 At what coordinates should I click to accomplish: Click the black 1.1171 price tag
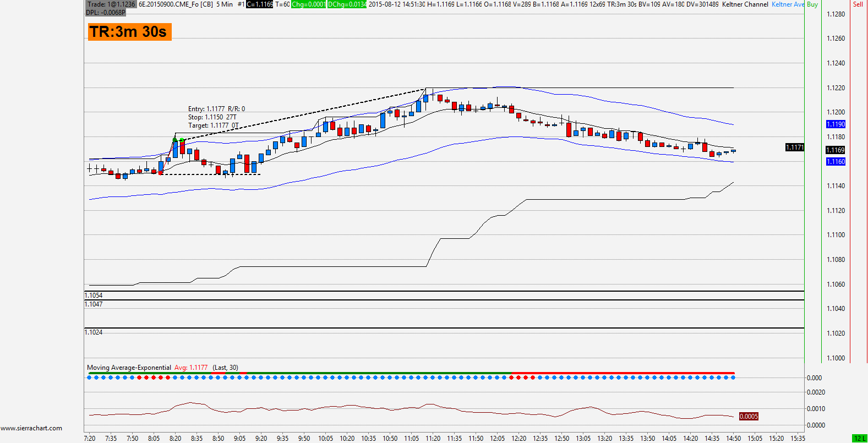point(795,147)
